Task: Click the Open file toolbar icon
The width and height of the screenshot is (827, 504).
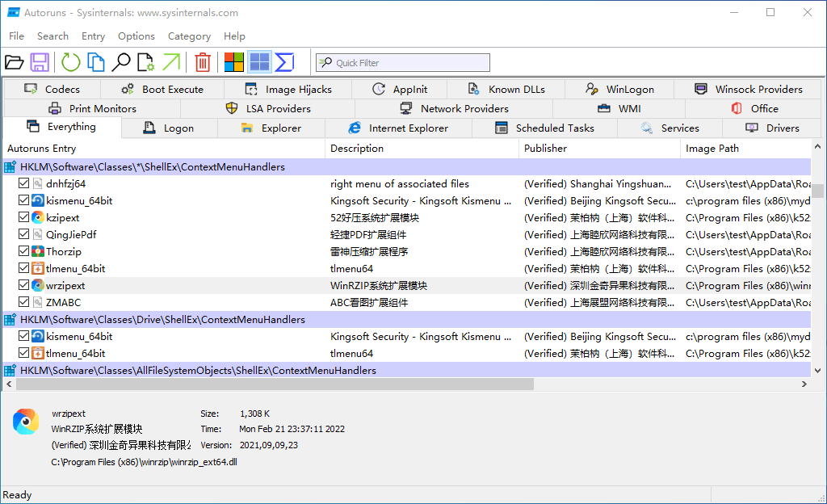Action: point(15,62)
